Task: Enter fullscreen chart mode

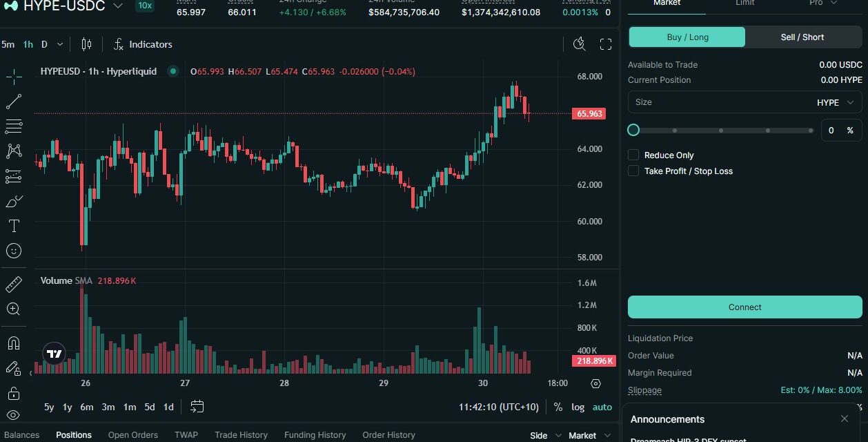Action: [606, 44]
